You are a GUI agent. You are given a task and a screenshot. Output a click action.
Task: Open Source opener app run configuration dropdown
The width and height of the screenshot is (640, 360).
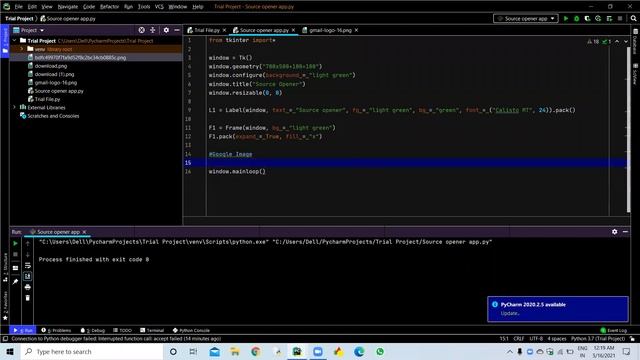[526, 18]
